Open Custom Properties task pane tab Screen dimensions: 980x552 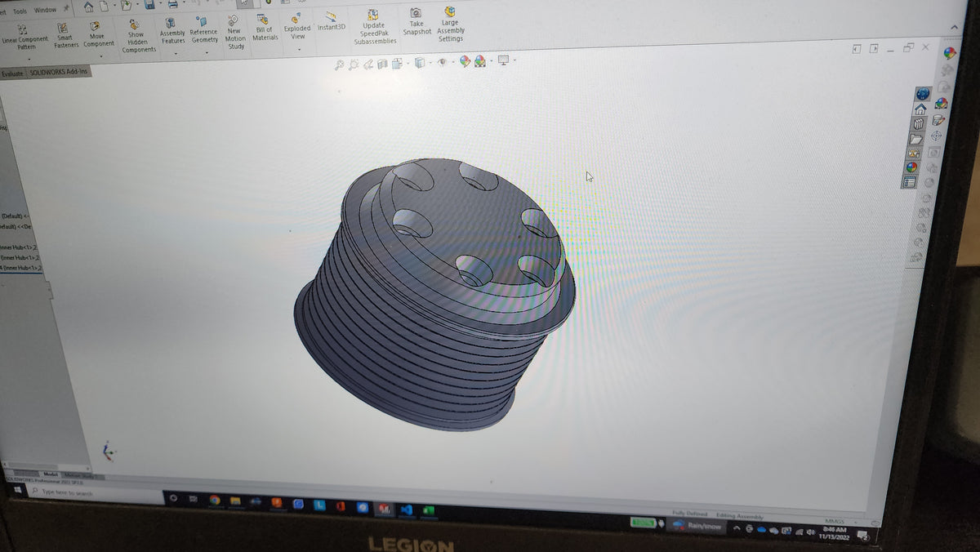pos(909,182)
